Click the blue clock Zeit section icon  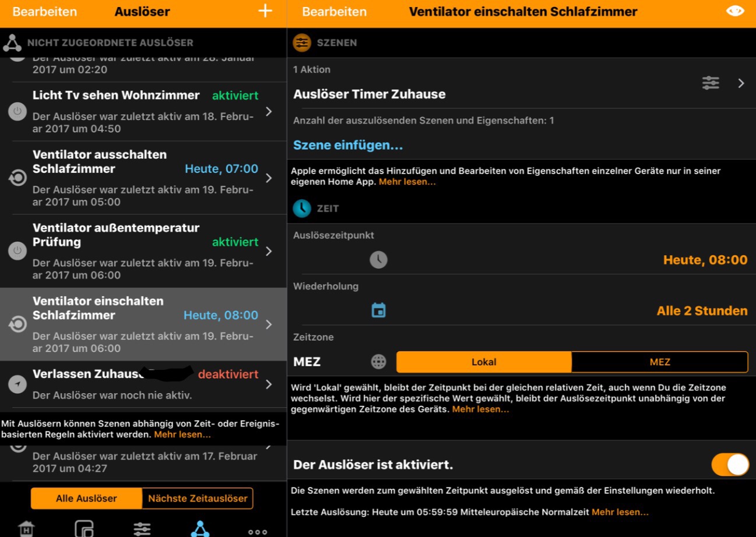coord(302,208)
